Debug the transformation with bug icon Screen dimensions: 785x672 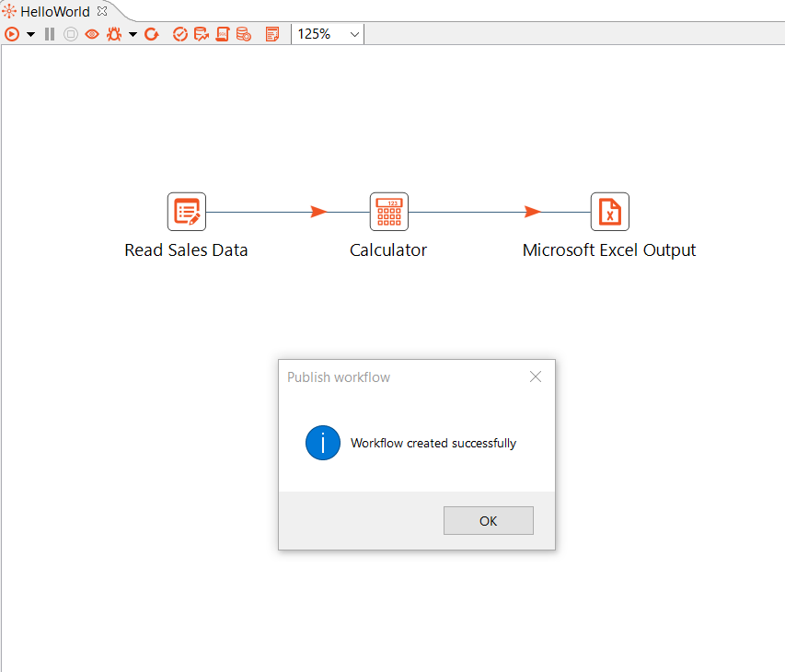[114, 34]
